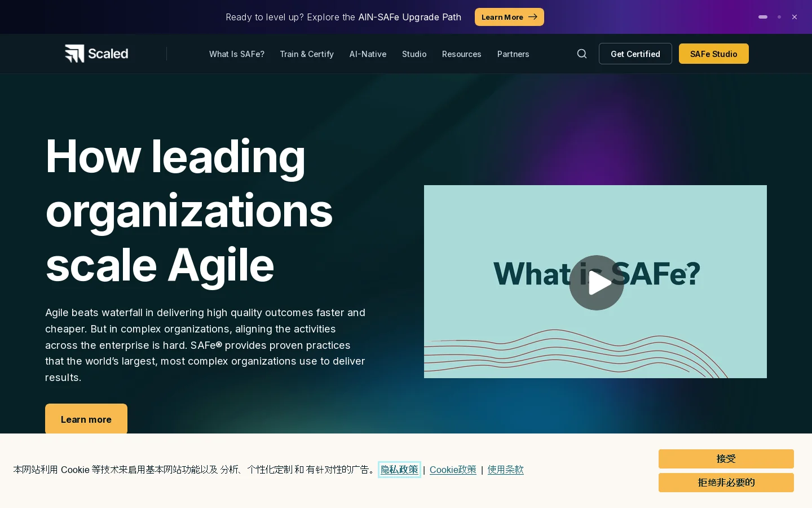Click the Learn more hero button
812x508 pixels.
click(x=86, y=419)
